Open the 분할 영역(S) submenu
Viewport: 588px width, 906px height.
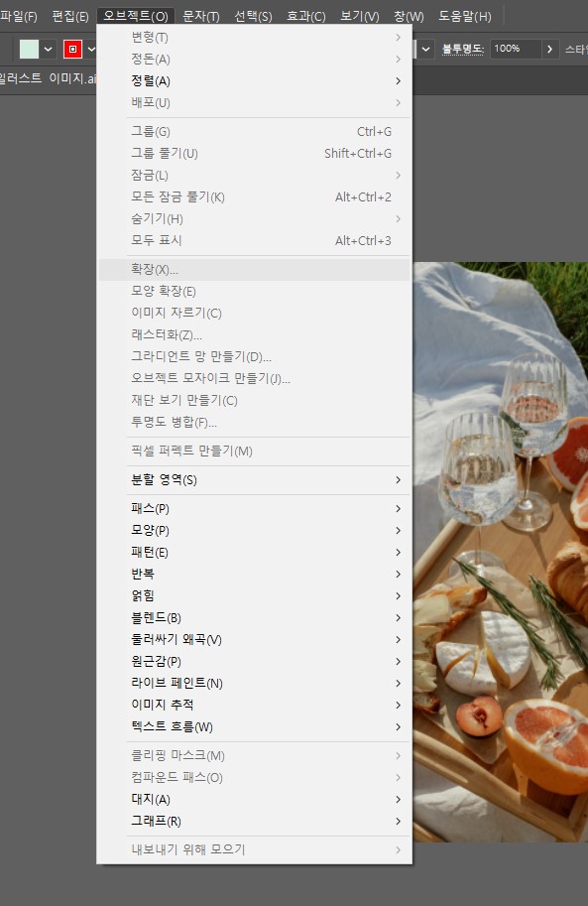[x=254, y=480]
